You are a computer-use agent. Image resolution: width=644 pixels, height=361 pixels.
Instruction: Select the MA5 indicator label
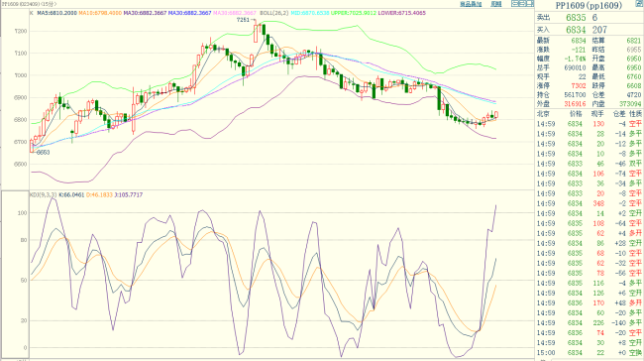point(56,13)
